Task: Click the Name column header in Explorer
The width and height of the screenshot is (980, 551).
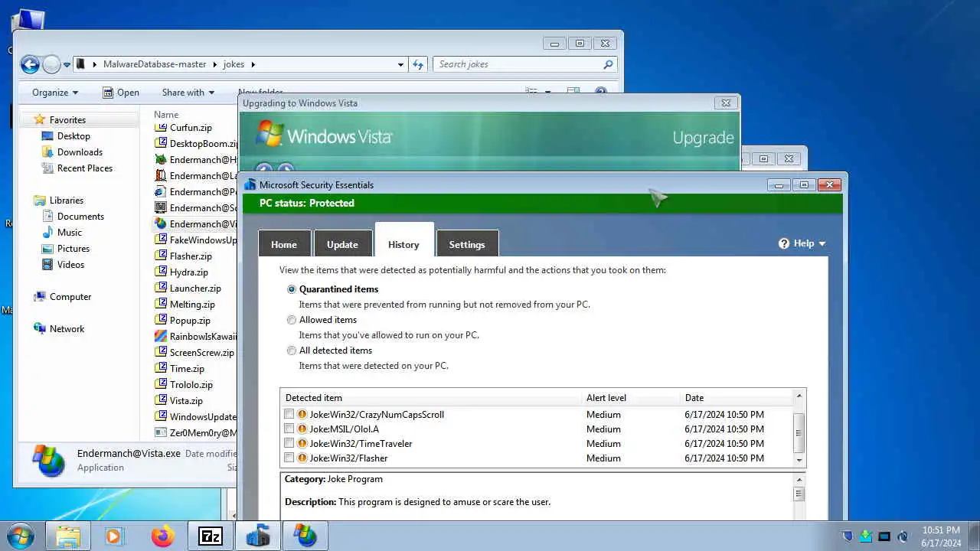Action: point(166,114)
